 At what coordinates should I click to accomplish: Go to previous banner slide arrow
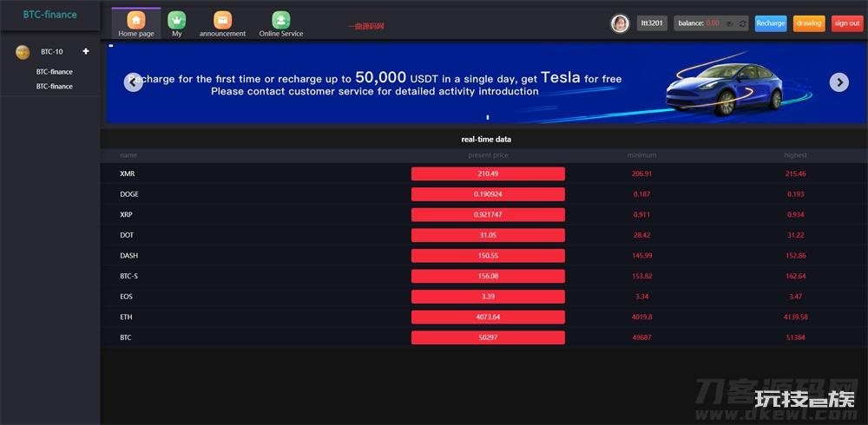coord(134,82)
